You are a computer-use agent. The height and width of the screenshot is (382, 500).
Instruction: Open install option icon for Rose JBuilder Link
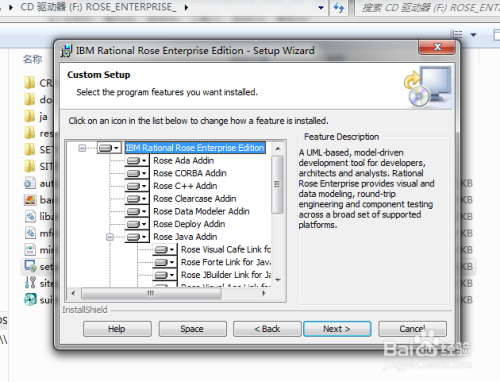coord(165,275)
